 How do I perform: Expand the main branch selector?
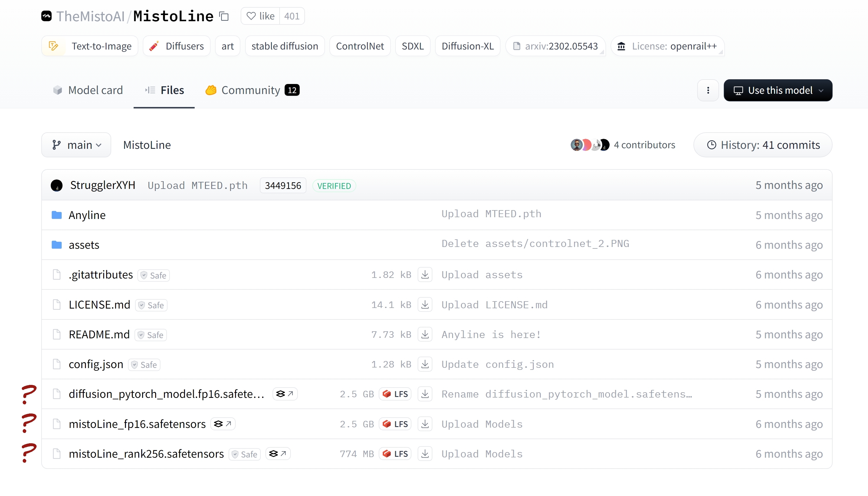coord(76,145)
